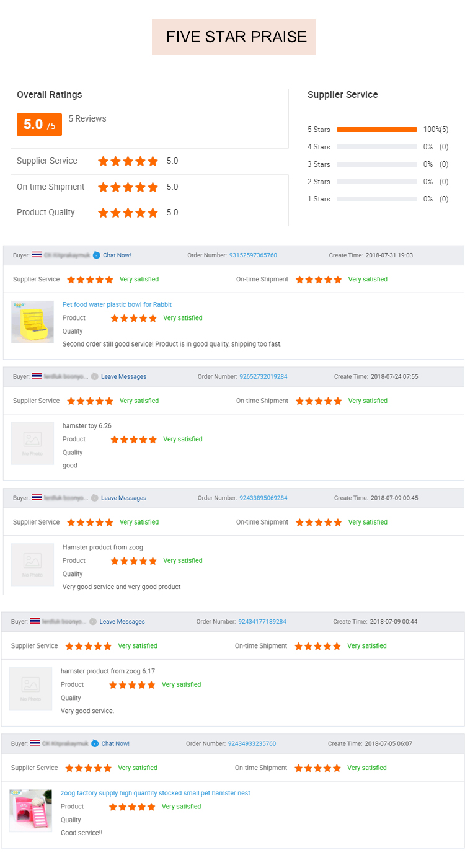Open order number 93152597365760

click(x=253, y=255)
